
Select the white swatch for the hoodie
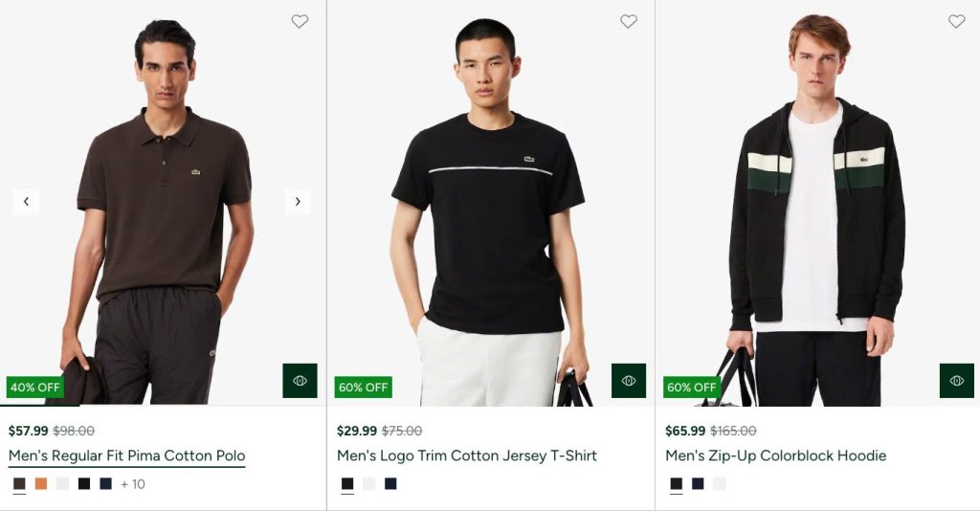720,483
